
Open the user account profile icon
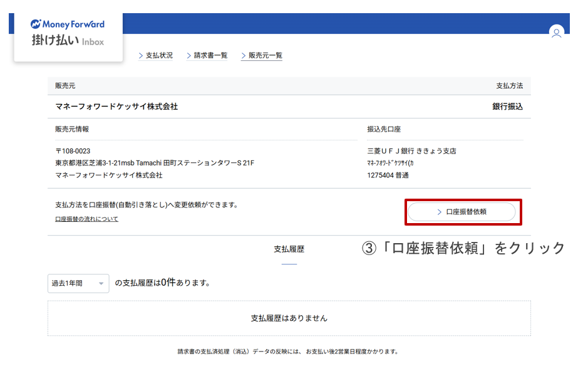[x=557, y=33]
